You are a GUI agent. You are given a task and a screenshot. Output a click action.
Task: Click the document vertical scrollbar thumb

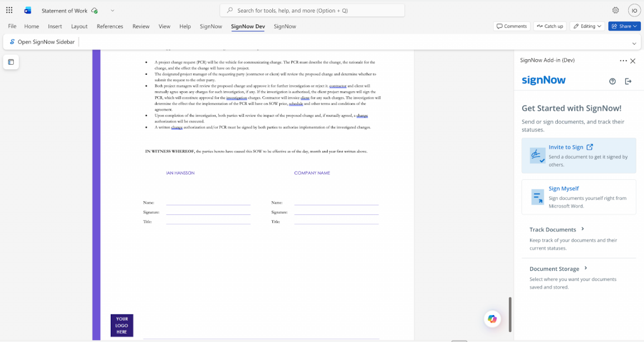click(x=510, y=314)
